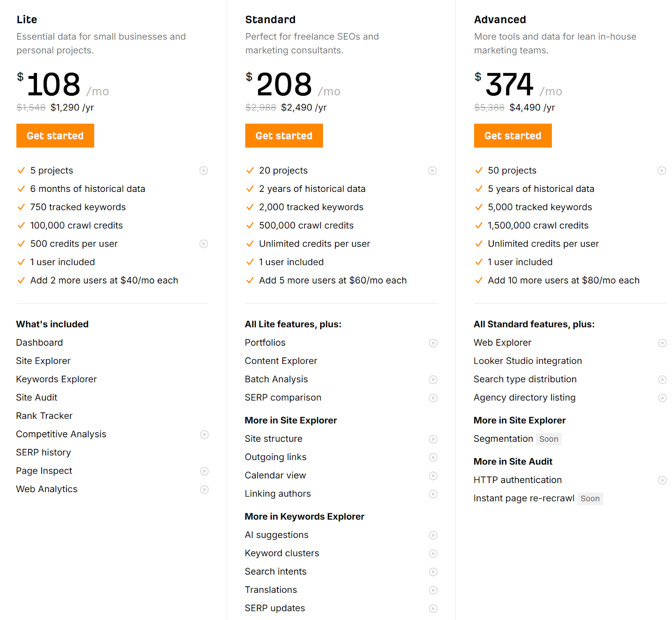672x620 pixels.
Task: Choose Get started for Standard plan
Action: [x=284, y=136]
